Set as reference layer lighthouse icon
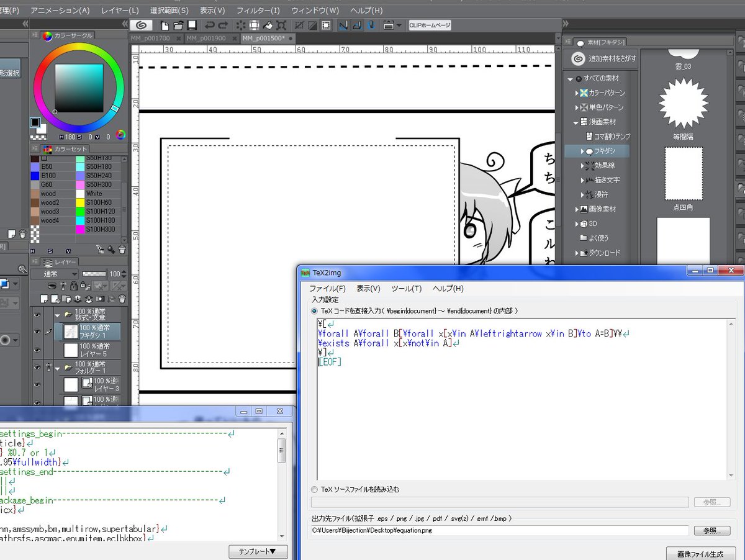 [x=63, y=286]
